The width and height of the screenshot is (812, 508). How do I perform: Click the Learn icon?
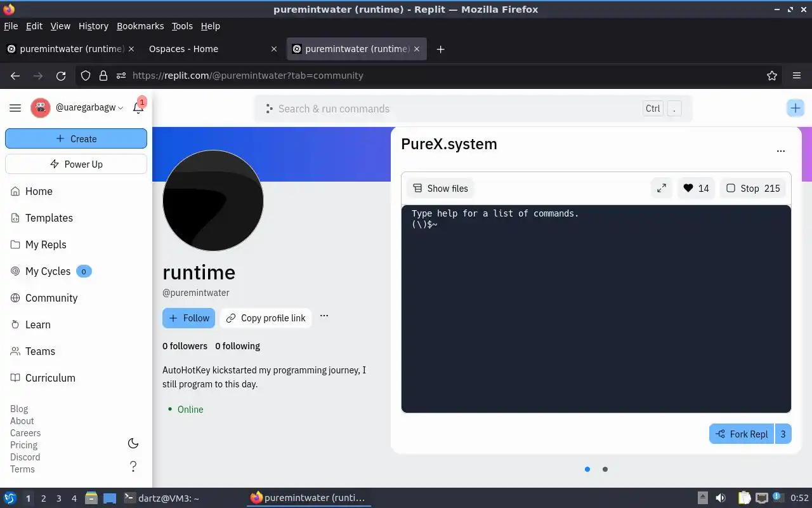point(15,324)
